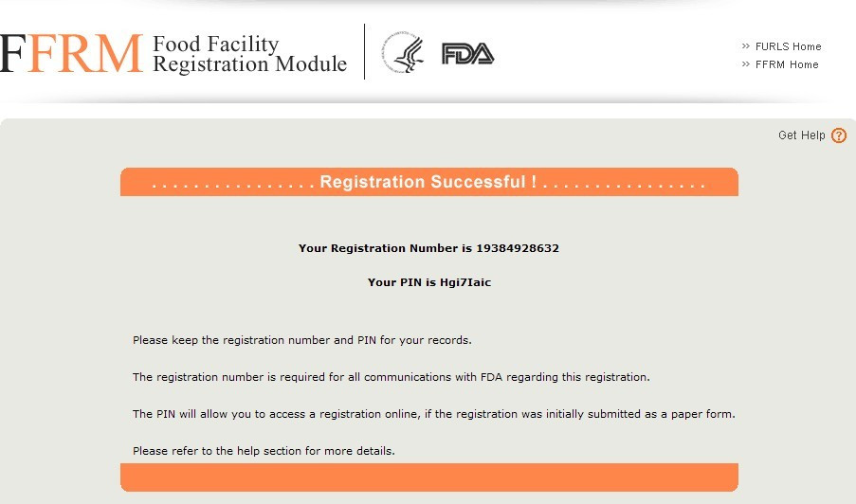Click the registration number 19384928632
The width and height of the screenshot is (856, 504).
click(518, 248)
